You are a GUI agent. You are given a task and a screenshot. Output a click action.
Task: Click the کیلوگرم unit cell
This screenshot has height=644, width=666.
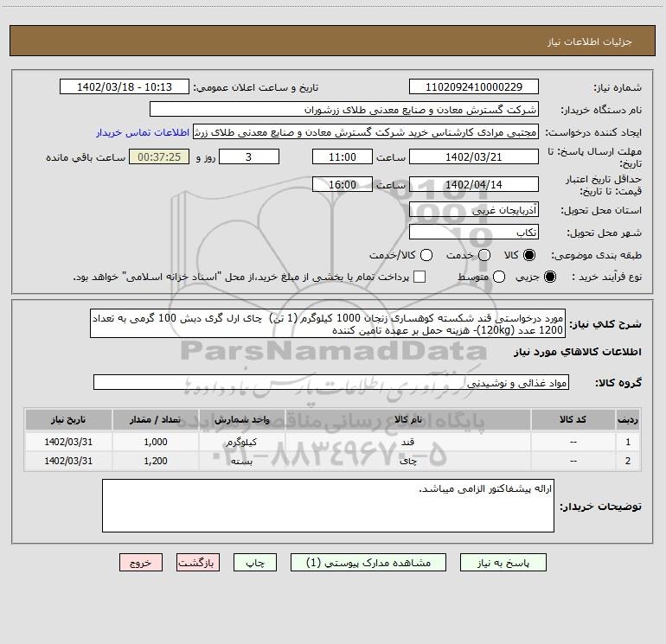[242, 442]
